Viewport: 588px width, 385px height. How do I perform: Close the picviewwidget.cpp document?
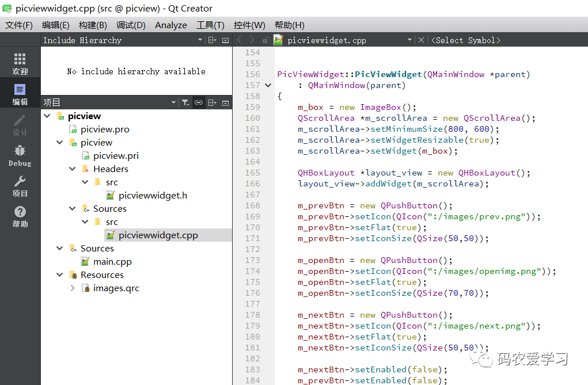click(421, 40)
